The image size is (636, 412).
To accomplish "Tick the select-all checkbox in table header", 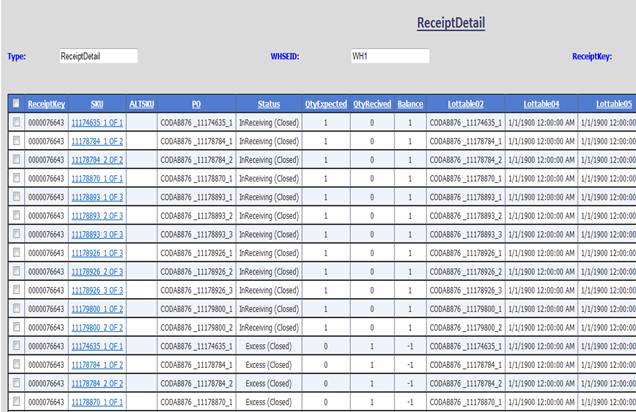I will 16,103.
